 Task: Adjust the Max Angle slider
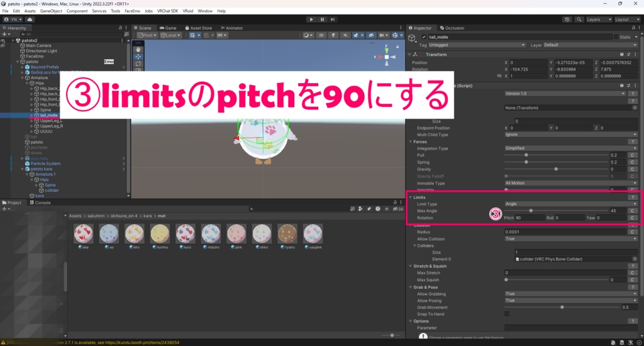(x=556, y=211)
